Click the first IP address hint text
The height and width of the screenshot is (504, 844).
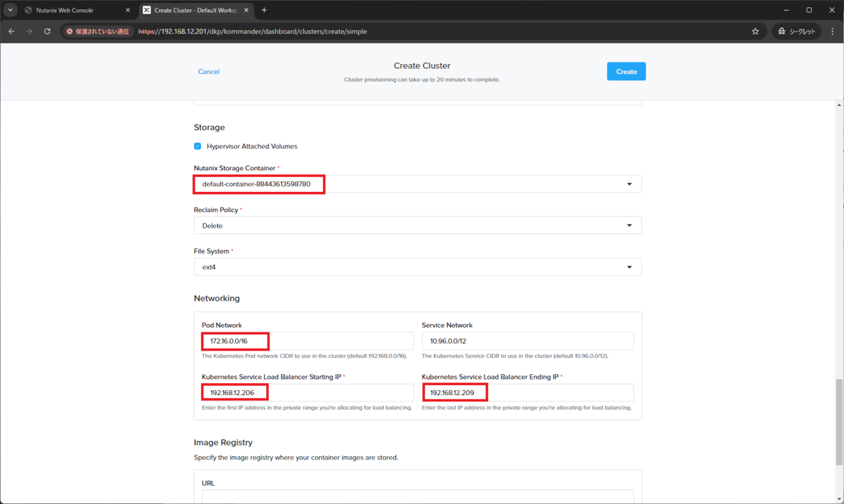307,407
